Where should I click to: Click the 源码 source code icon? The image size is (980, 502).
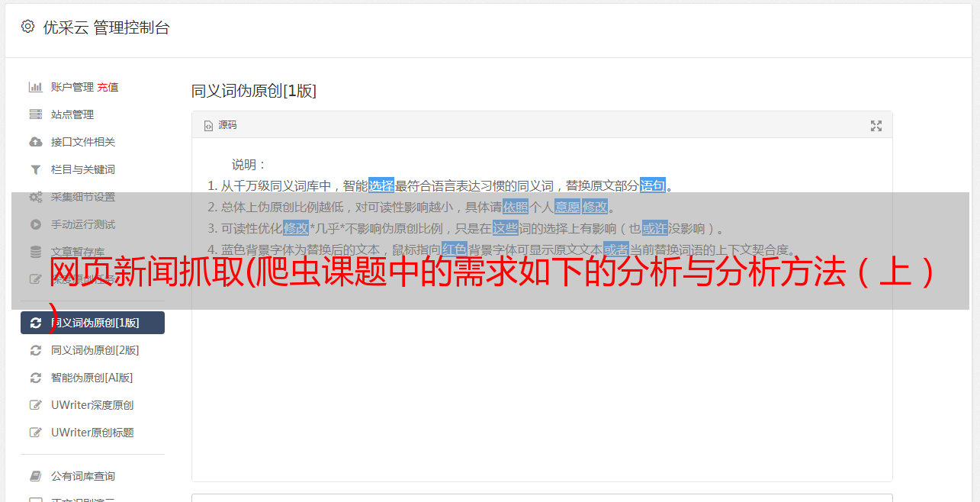208,125
